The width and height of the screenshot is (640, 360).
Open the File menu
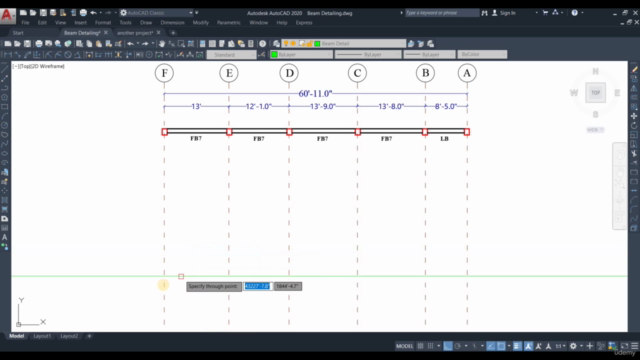(25, 22)
